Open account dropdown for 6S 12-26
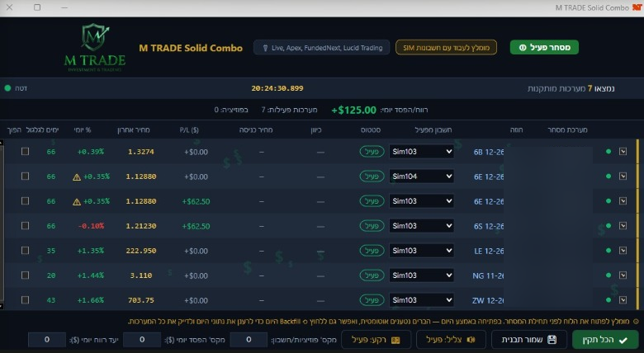The image size is (644, 353). point(421,226)
